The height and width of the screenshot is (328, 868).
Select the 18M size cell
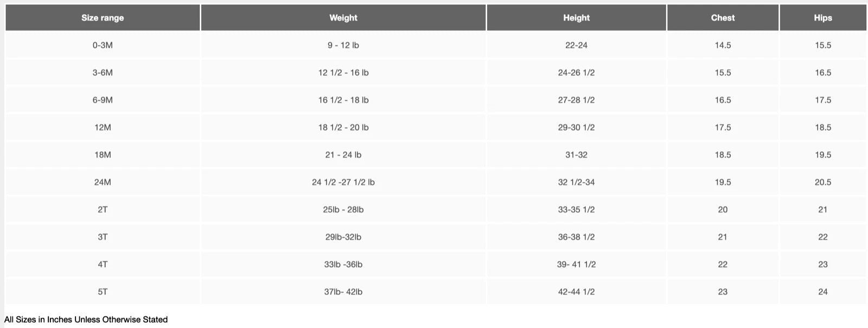point(103,155)
